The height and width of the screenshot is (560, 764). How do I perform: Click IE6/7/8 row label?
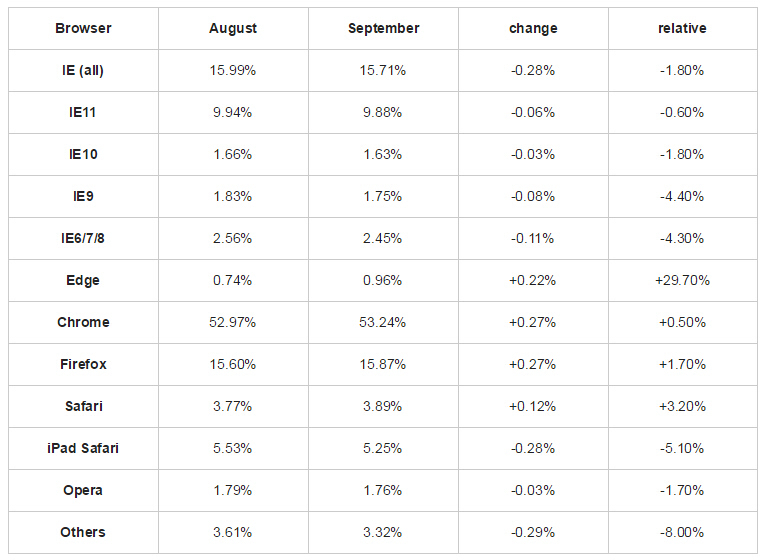[83, 238]
